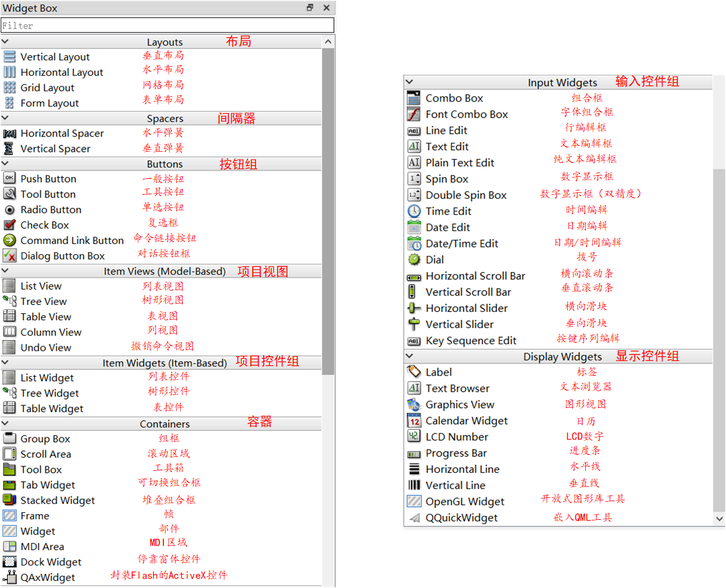
Task: Select the Table View icon
Action: [x=9, y=317]
